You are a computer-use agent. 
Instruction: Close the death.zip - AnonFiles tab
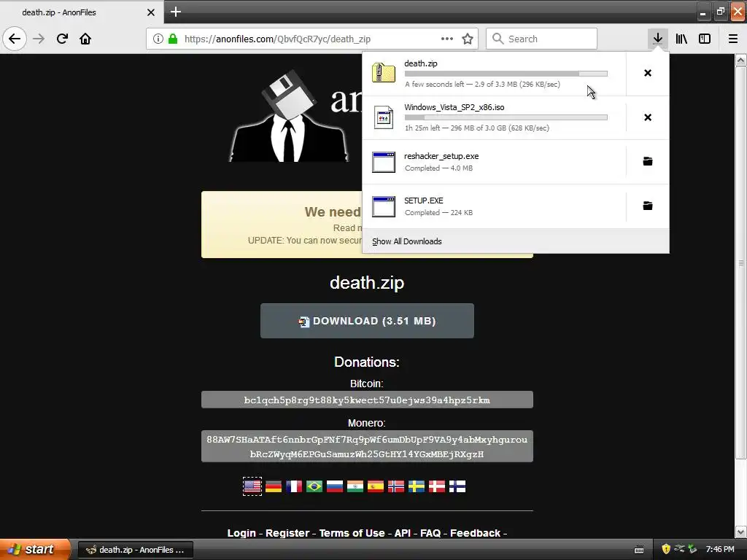click(x=150, y=12)
